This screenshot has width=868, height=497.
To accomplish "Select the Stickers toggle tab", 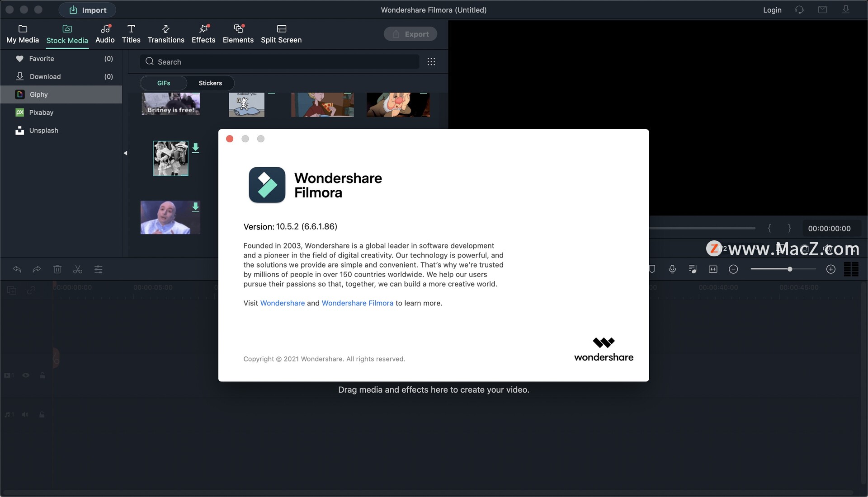I will (210, 83).
